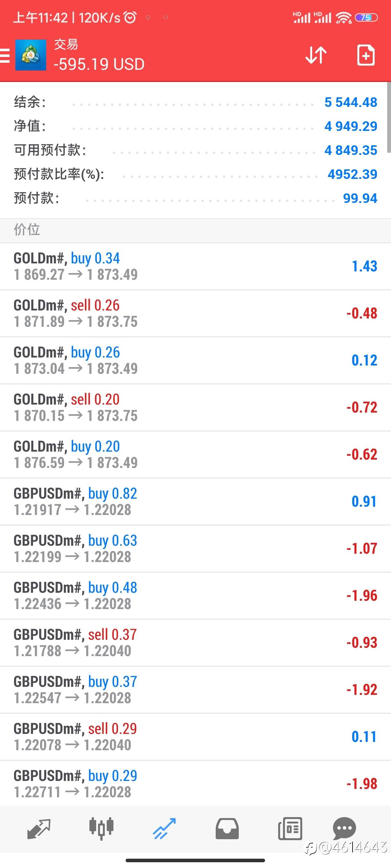Create a new order with plus icon
This screenshot has width=391, height=868.
[x=366, y=55]
